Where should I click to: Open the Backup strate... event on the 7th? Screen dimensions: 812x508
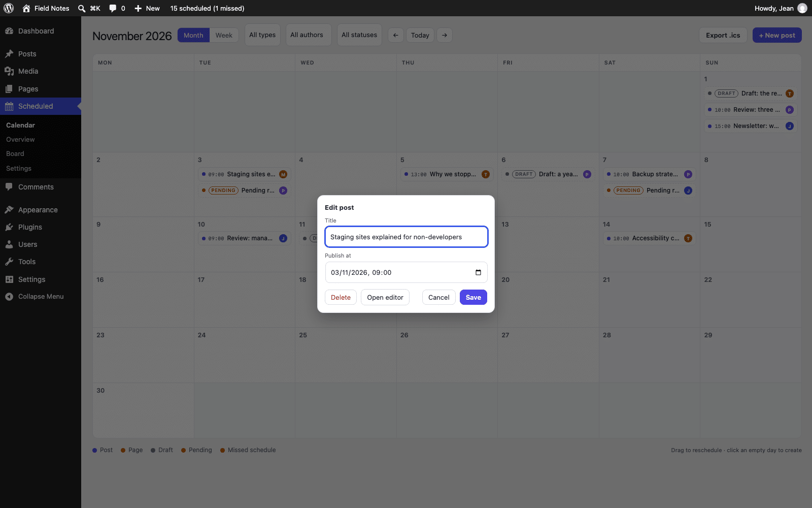pos(649,174)
